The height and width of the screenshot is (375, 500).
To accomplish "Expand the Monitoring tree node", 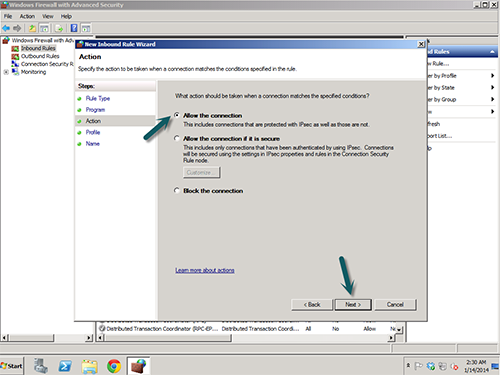I will [6, 72].
